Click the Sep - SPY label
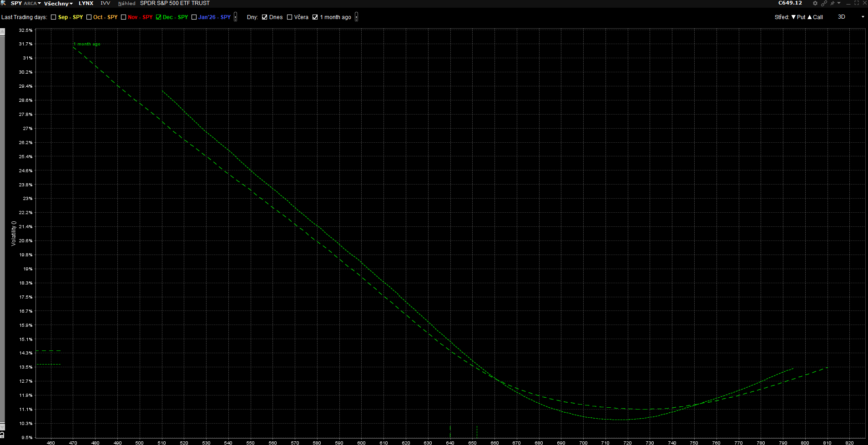This screenshot has width=868, height=445. 71,17
